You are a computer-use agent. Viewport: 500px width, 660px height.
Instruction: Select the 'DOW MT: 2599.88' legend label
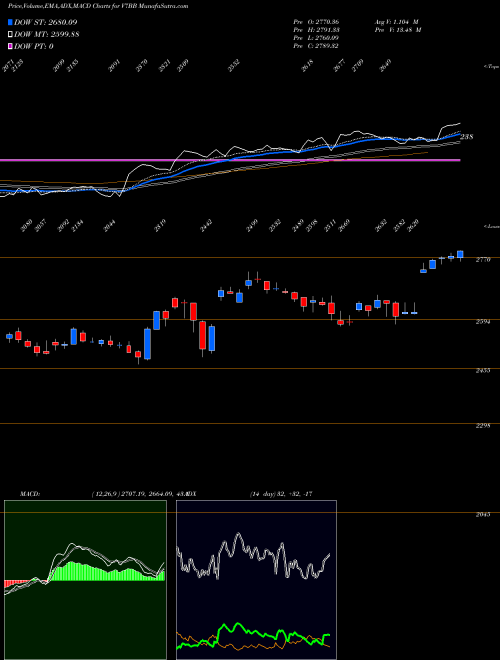(x=47, y=35)
